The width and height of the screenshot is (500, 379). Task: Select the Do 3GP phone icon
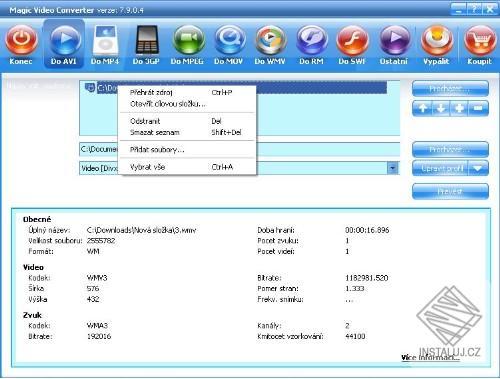(146, 41)
